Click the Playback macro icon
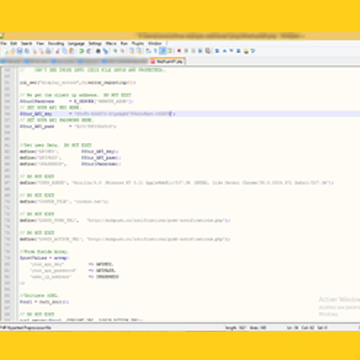Viewport: 360px width, 360px height. [x=193, y=51]
